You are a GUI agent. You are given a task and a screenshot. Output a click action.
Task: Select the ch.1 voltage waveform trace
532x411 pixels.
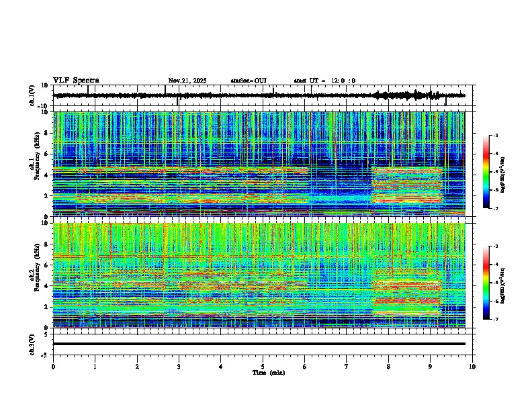coord(259,95)
